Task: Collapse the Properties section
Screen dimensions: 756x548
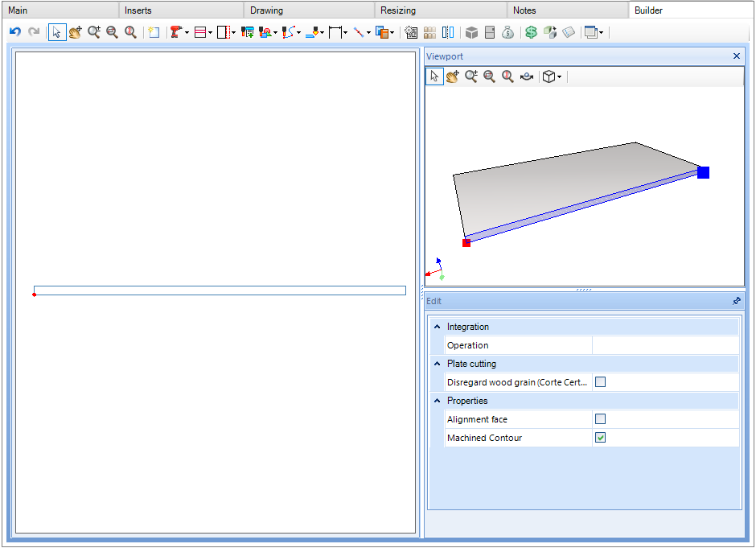Action: click(437, 401)
